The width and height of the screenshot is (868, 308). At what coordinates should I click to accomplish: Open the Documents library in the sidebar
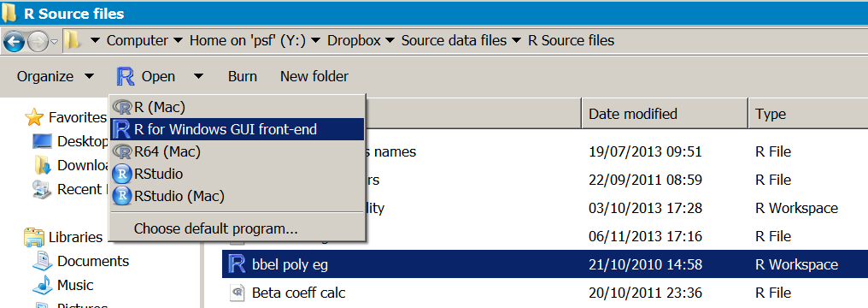pyautogui.click(x=93, y=261)
